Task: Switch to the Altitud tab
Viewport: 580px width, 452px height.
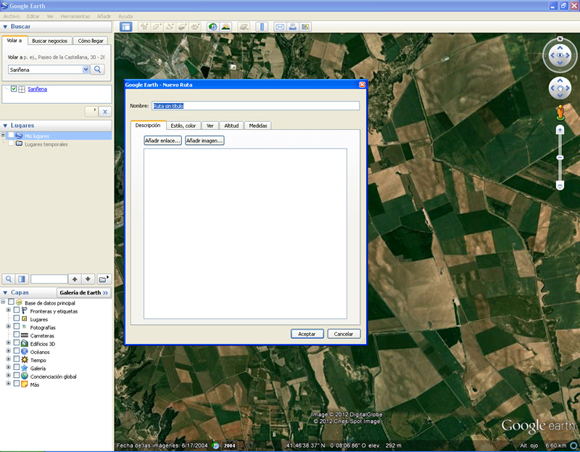Action: [x=231, y=126]
